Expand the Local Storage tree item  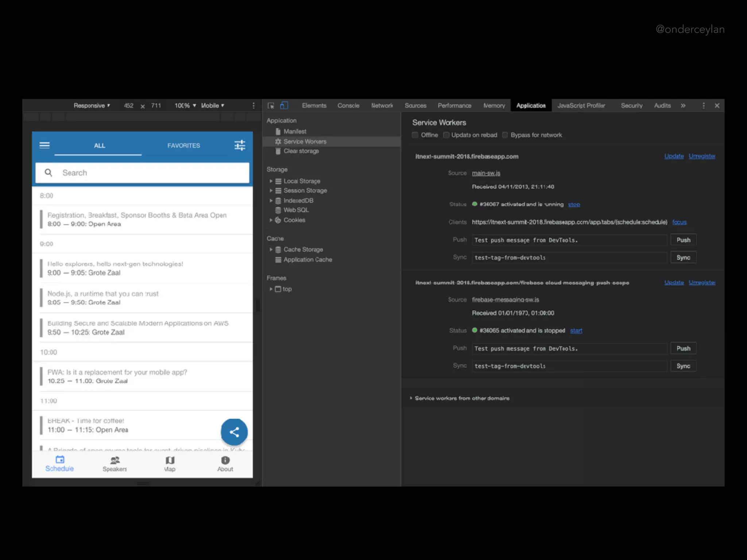[271, 181]
